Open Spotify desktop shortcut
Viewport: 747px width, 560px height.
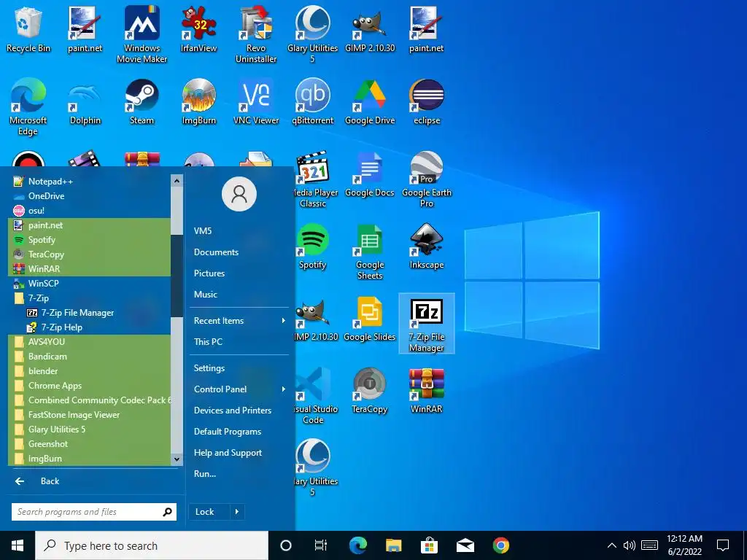pos(312,246)
